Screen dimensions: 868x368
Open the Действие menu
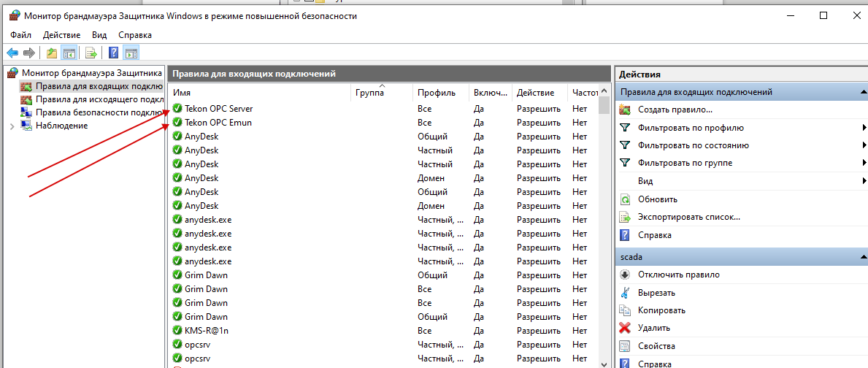[61, 34]
